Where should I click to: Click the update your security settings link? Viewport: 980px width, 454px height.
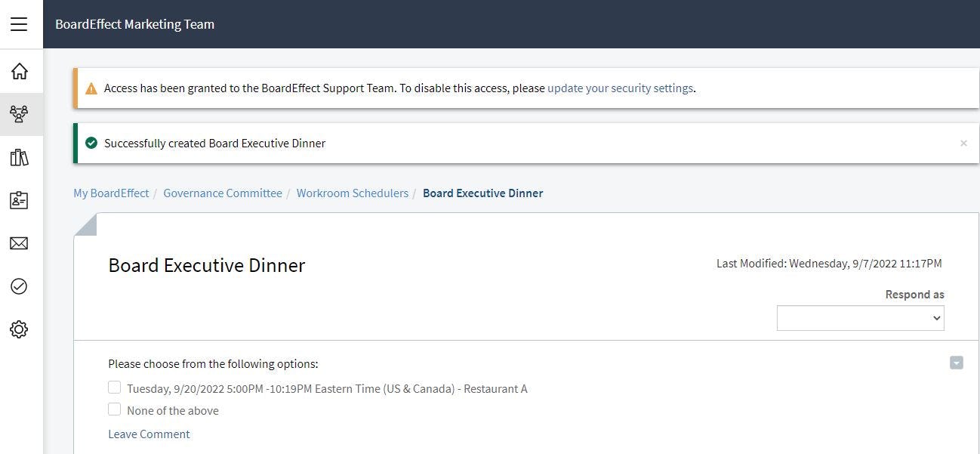[620, 88]
